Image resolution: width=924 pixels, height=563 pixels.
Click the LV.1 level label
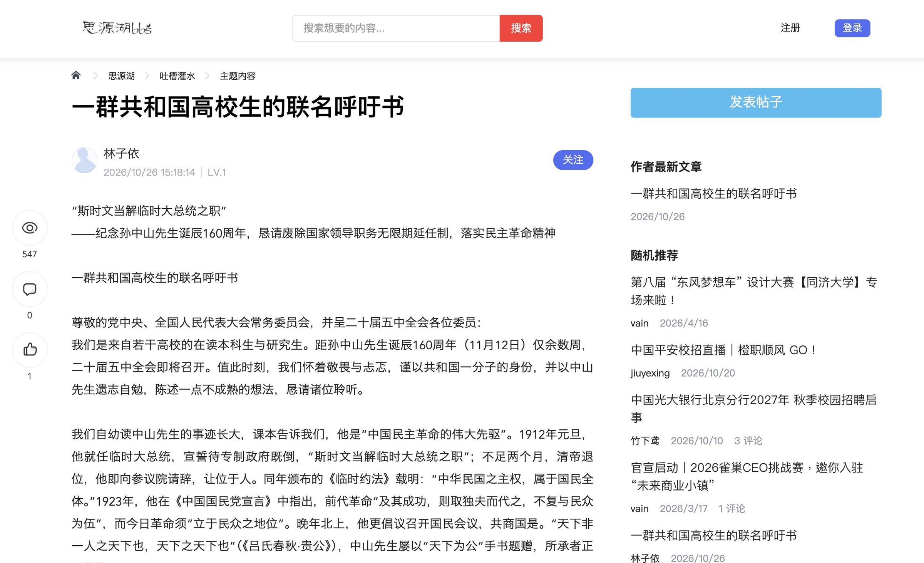[x=217, y=172]
